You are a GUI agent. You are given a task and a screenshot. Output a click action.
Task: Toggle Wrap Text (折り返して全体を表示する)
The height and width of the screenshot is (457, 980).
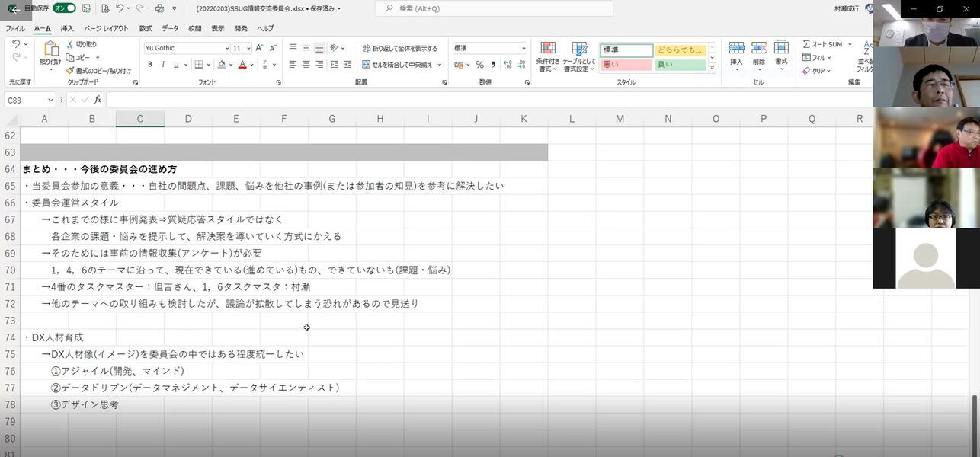pos(400,48)
